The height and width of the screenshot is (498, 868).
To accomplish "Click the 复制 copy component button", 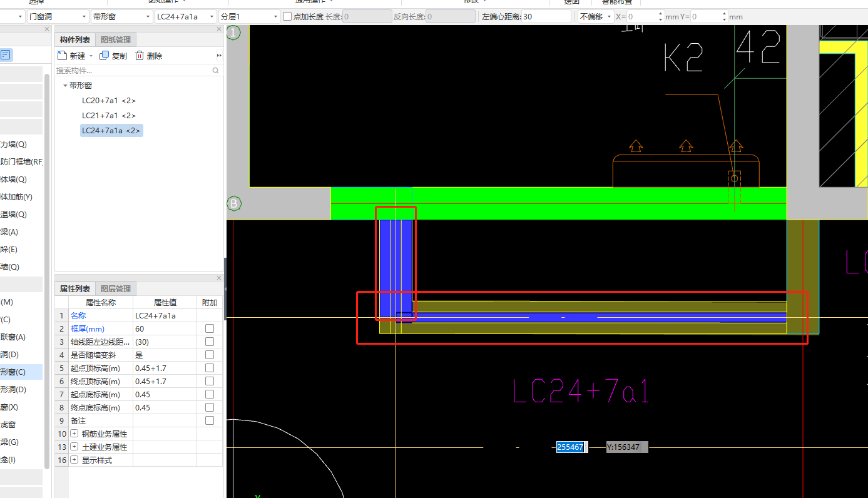I will [x=113, y=56].
